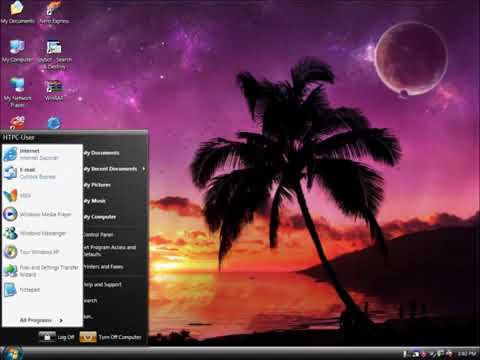
Task: Open My Documents desktop icon
Action: (17, 13)
